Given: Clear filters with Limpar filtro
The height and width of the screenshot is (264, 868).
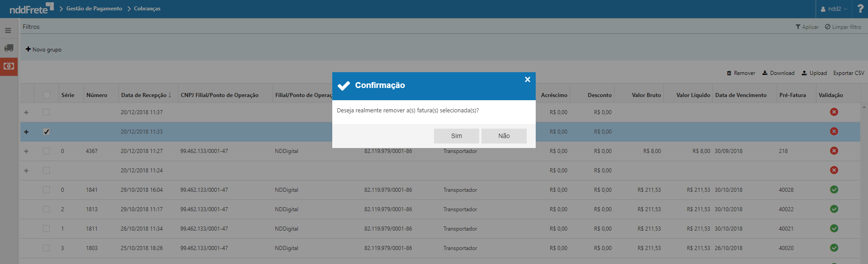Looking at the screenshot, I should pyautogui.click(x=843, y=27).
